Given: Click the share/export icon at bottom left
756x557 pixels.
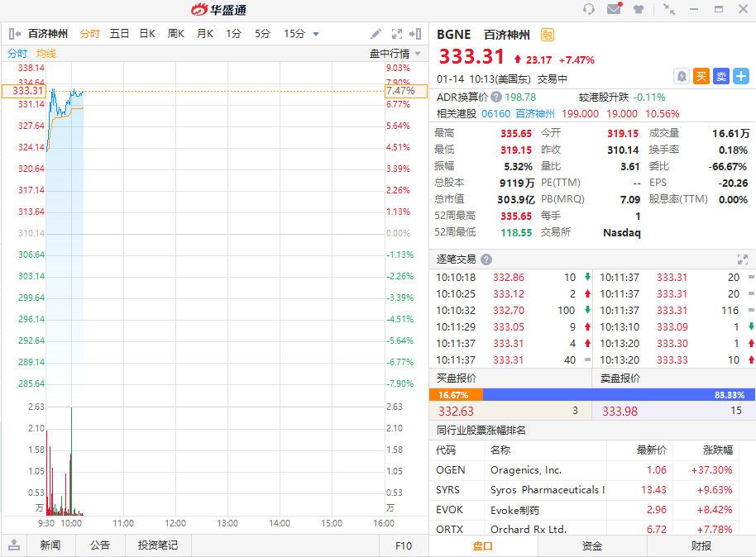Looking at the screenshot, I should pos(14,545).
